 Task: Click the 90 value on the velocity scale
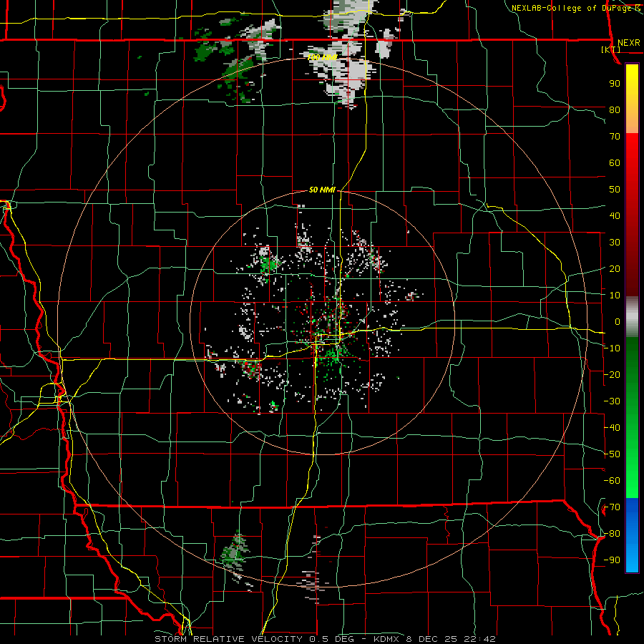coord(615,84)
